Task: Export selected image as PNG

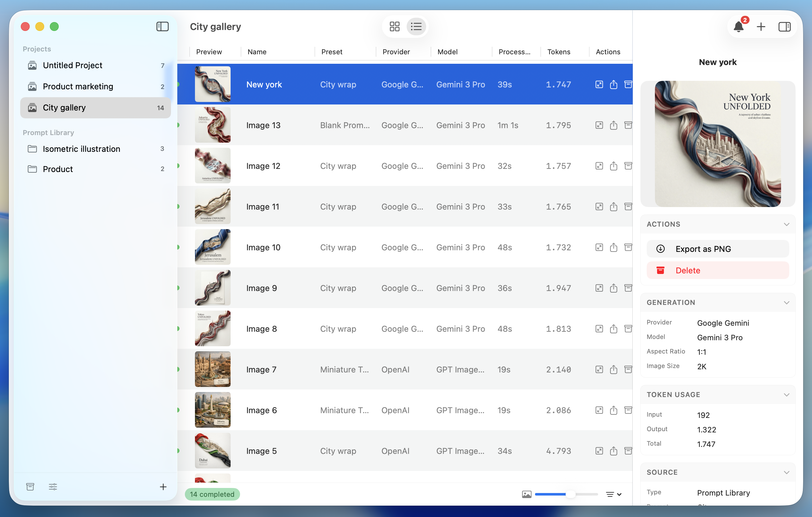Action: pyautogui.click(x=717, y=249)
